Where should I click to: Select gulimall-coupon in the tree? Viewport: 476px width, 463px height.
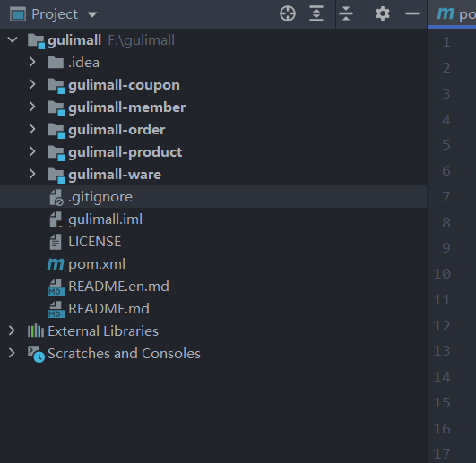point(124,85)
